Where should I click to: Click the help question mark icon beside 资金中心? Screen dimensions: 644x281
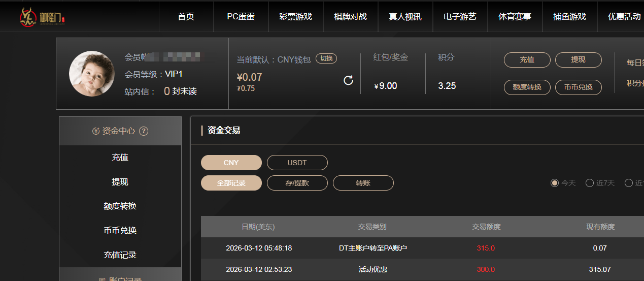pos(144,131)
